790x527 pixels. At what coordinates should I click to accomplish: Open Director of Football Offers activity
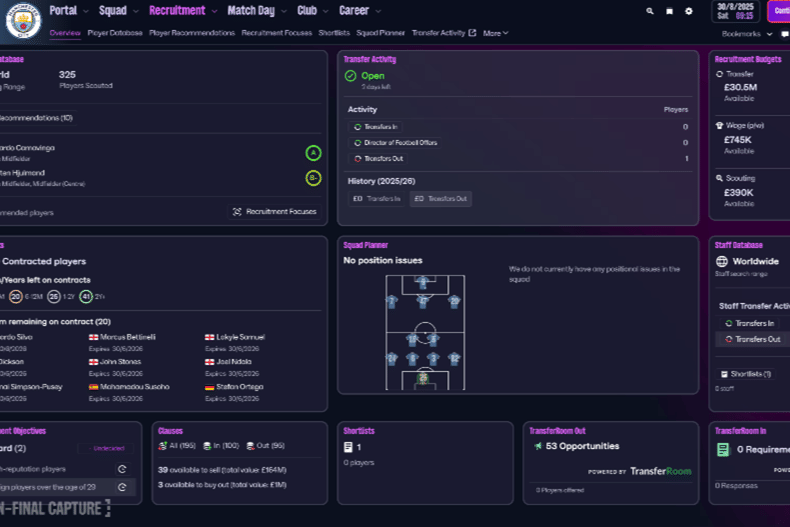tap(400, 143)
